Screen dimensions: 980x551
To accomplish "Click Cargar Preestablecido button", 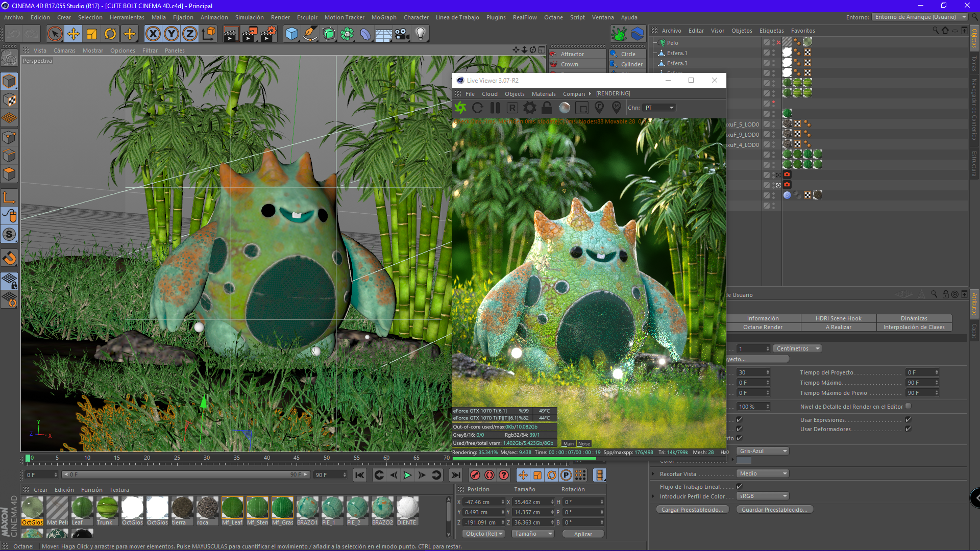I will tap(692, 510).
